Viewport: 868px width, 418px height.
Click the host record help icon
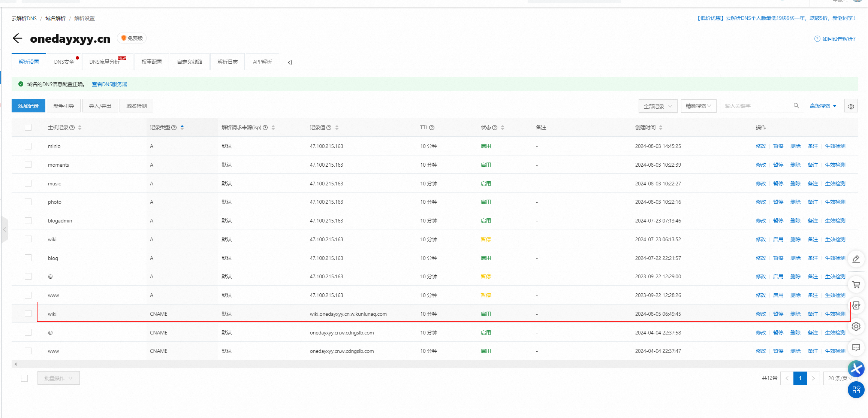click(x=72, y=127)
